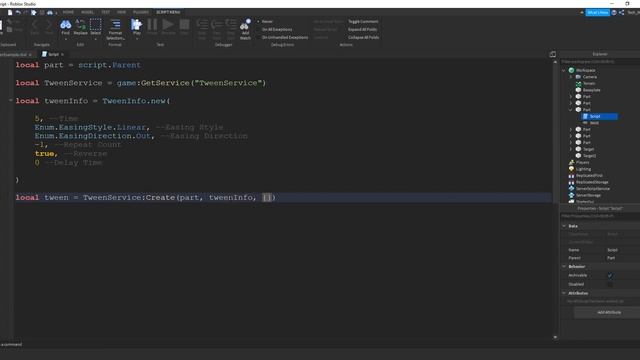
Task: Click the ReplicatedStorage icon in Explorer
Action: click(571, 182)
